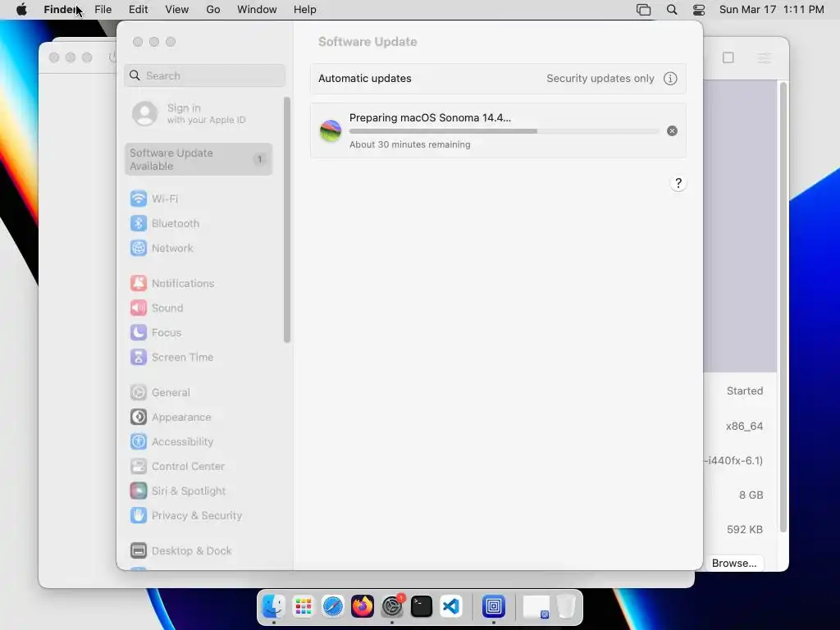Click Browse button in background window
840x630 pixels.
tap(734, 563)
